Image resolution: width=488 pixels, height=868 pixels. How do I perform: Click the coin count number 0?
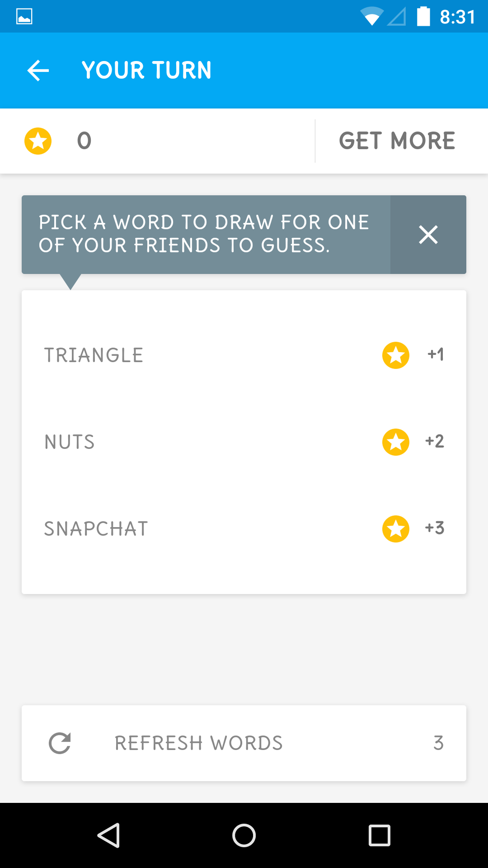(x=84, y=141)
